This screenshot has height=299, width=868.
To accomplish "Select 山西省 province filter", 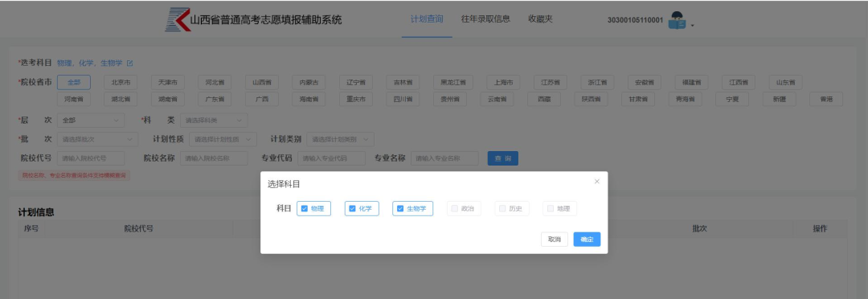I will (262, 83).
